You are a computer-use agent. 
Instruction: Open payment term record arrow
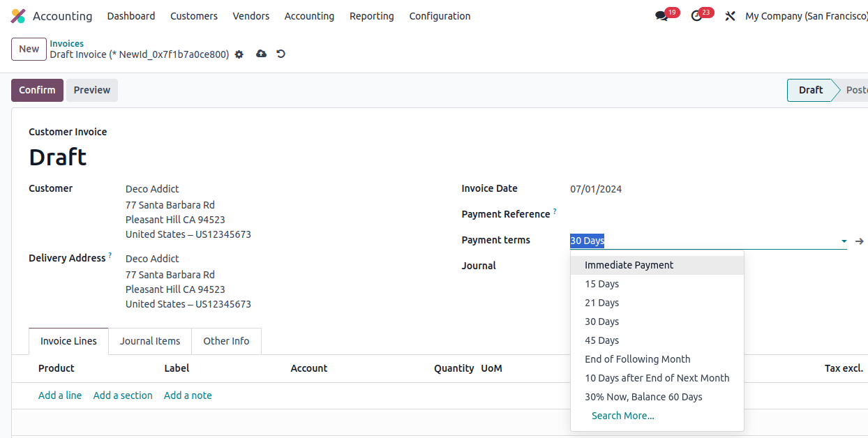pos(860,241)
